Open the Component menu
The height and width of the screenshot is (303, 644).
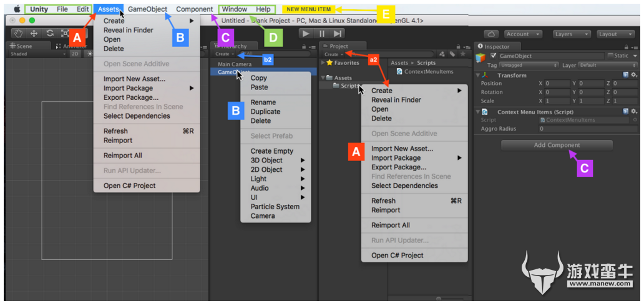[x=194, y=9]
